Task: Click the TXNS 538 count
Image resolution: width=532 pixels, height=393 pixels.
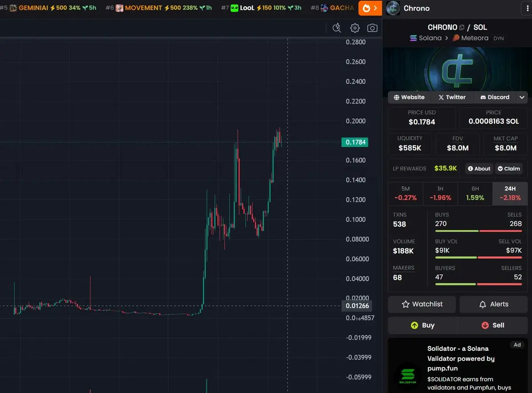Action: (399, 224)
